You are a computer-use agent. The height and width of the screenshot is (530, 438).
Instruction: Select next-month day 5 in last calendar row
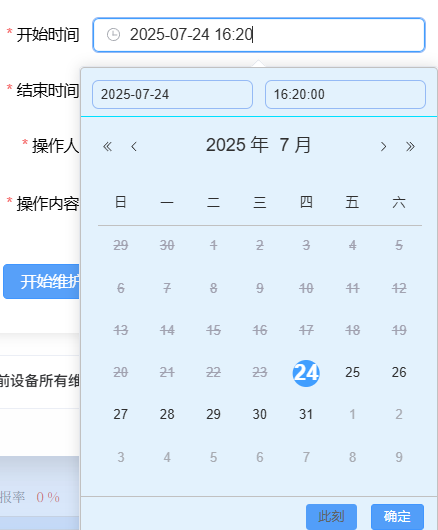point(213,457)
